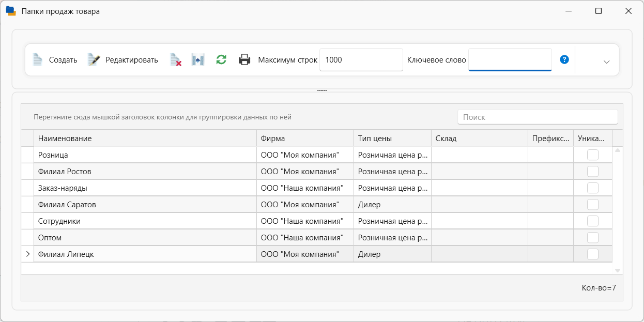Click the panel splitter dots handle
Image resolution: width=644 pixels, height=322 pixels.
(x=322, y=90)
